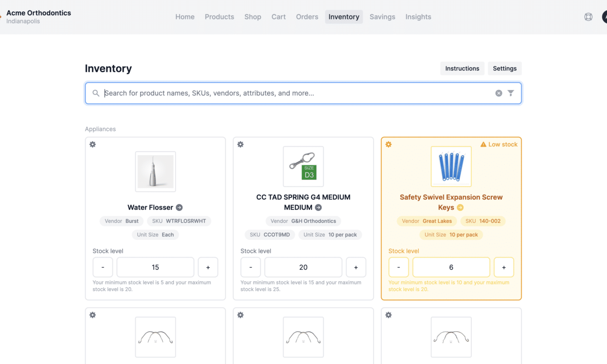Screen dimensions: 607x364
Task: Open the Cart tab
Action: [x=279, y=17]
